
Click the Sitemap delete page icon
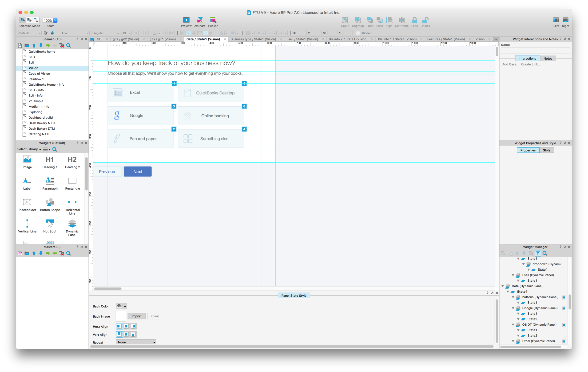[62, 45]
